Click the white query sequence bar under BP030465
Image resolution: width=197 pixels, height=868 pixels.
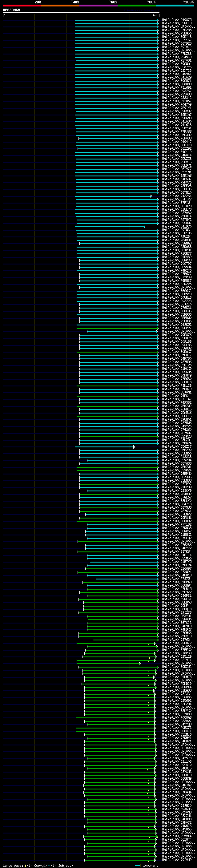(x=81, y=12)
